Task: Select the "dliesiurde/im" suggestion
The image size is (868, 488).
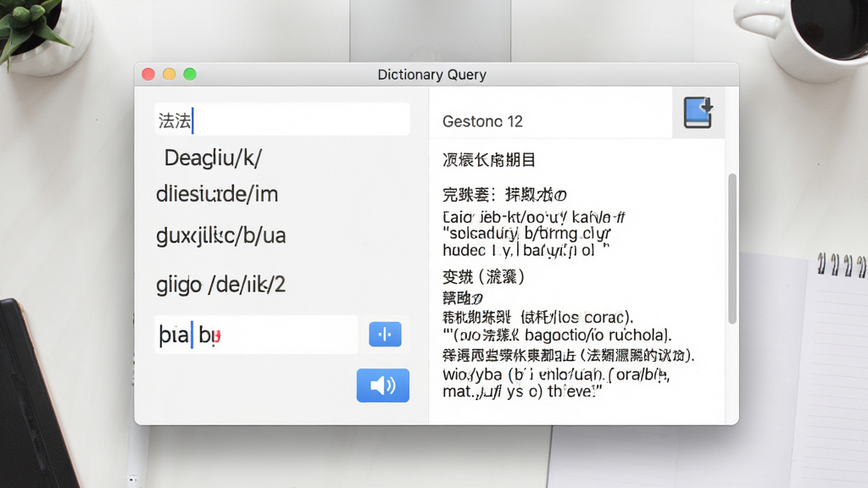Action: [217, 194]
